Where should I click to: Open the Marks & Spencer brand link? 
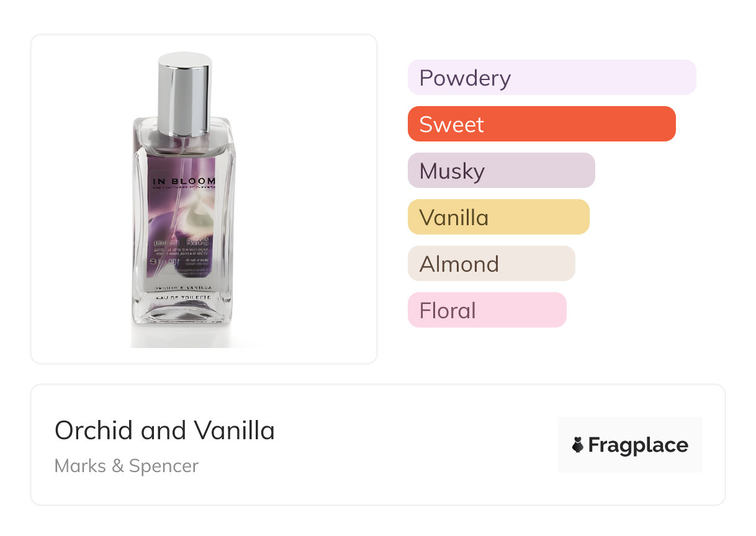coord(126,466)
